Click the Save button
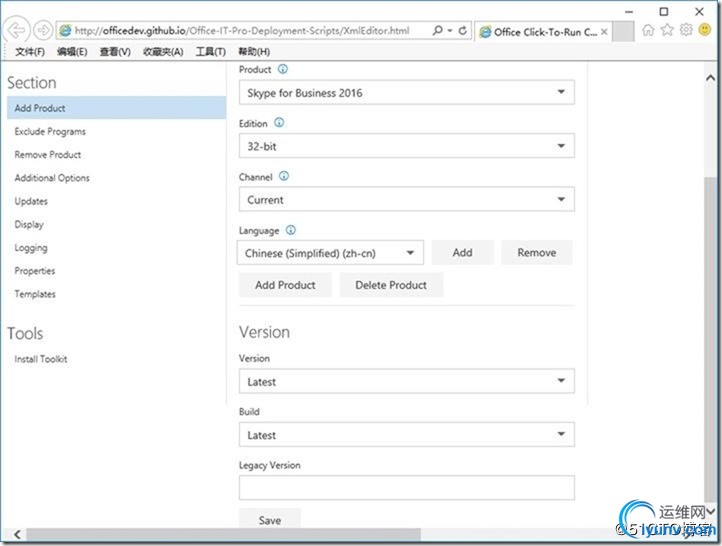 tap(270, 520)
